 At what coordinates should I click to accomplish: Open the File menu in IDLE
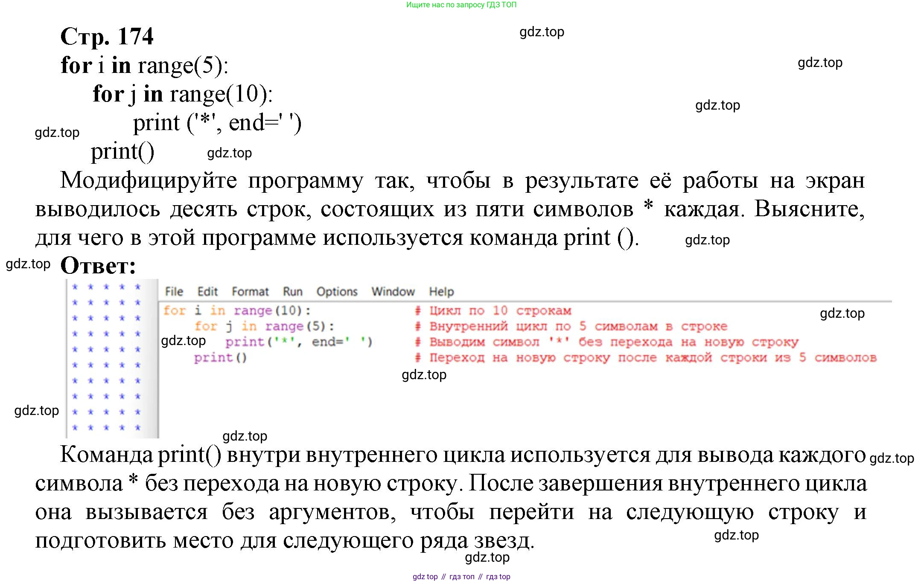(174, 292)
